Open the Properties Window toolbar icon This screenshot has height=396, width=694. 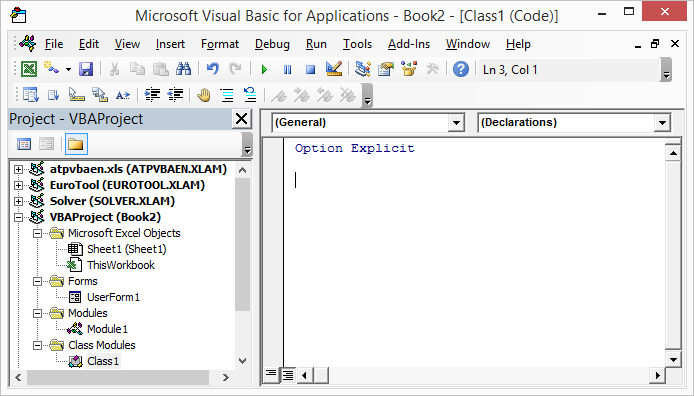[386, 69]
